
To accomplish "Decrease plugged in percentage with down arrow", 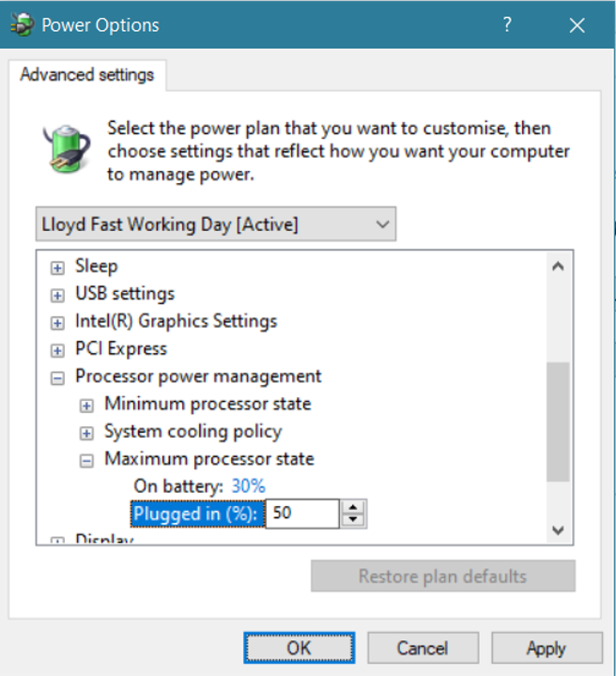I will 353,519.
